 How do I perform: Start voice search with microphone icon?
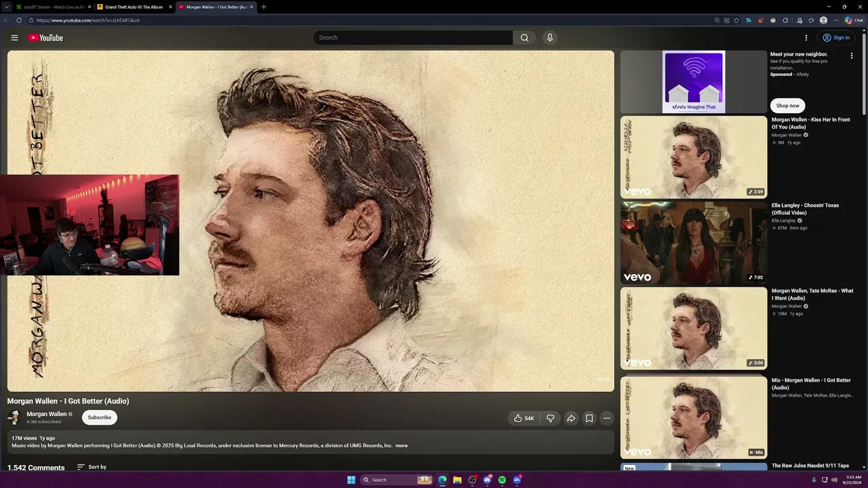550,37
